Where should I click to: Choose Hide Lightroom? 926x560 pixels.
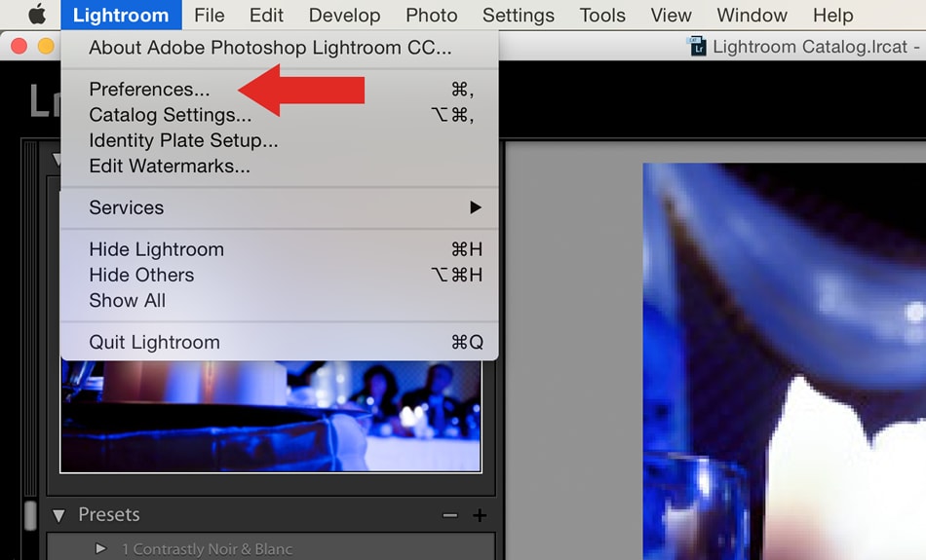280,249
